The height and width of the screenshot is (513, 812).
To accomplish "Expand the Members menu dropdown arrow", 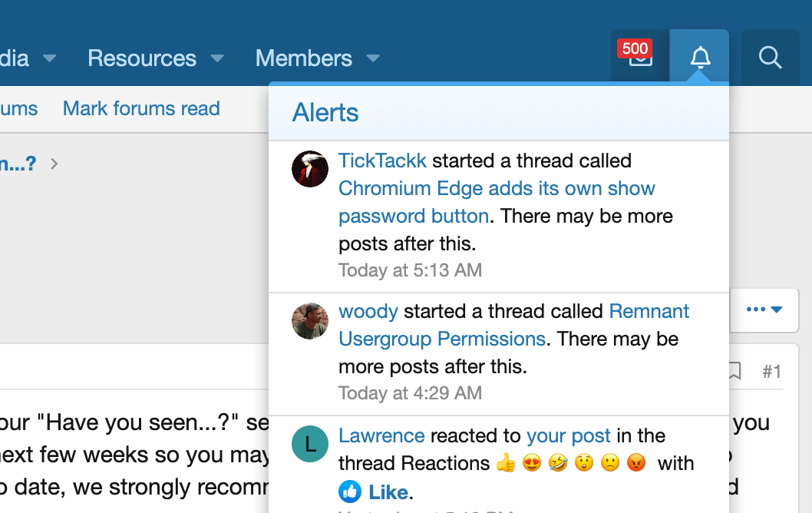I will click(373, 58).
